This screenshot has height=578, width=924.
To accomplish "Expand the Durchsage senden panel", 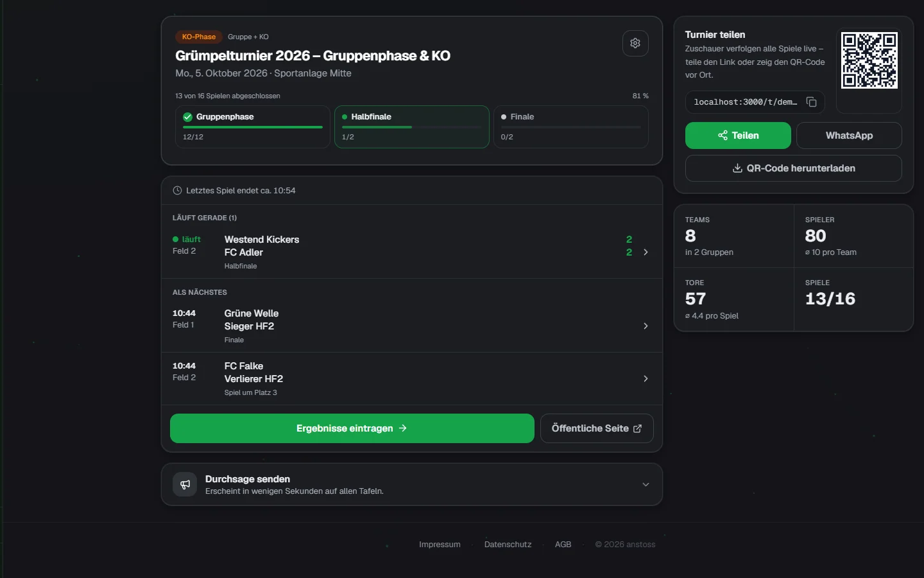I will [x=646, y=485].
